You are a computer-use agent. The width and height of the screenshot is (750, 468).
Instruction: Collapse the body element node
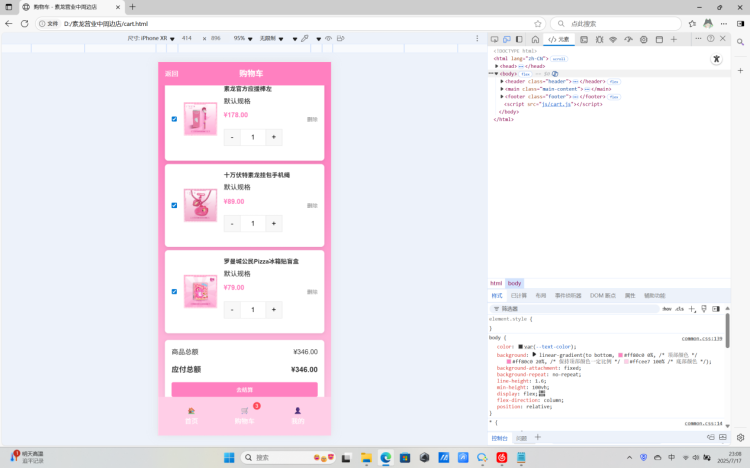496,74
